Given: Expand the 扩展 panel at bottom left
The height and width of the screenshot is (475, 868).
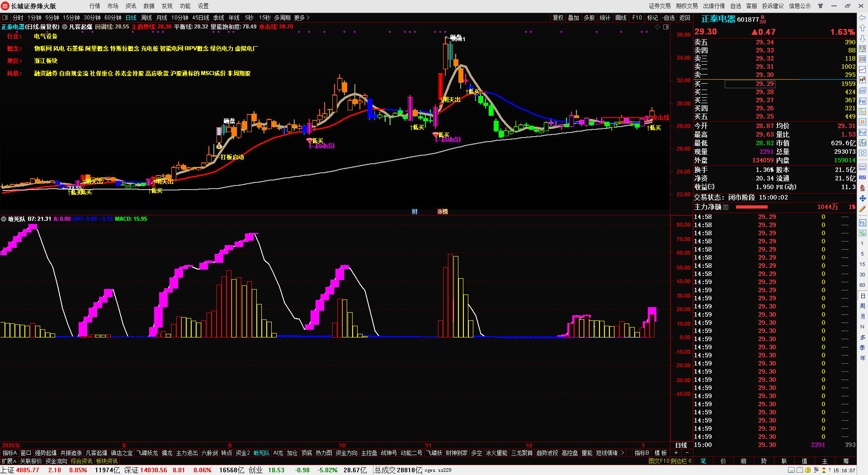Looking at the screenshot, I should click(9, 461).
